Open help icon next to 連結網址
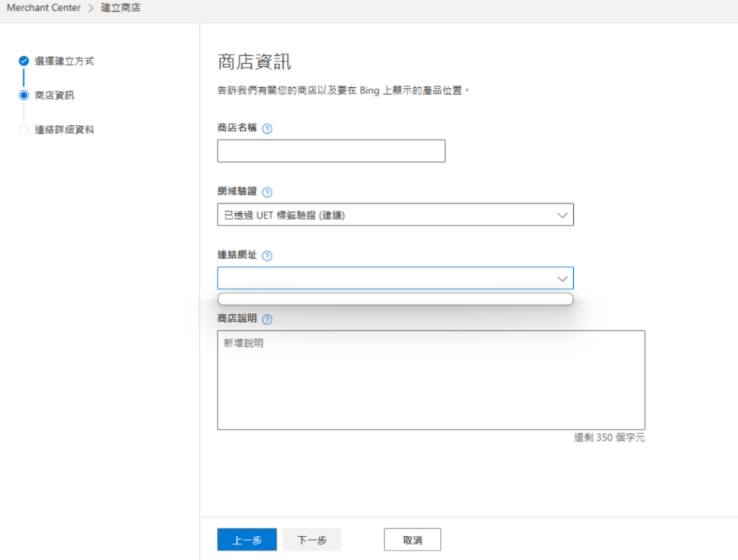The height and width of the screenshot is (560, 738). coord(267,256)
